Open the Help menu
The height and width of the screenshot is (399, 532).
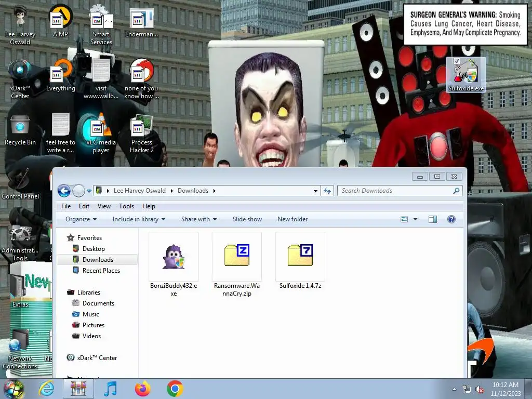point(149,206)
